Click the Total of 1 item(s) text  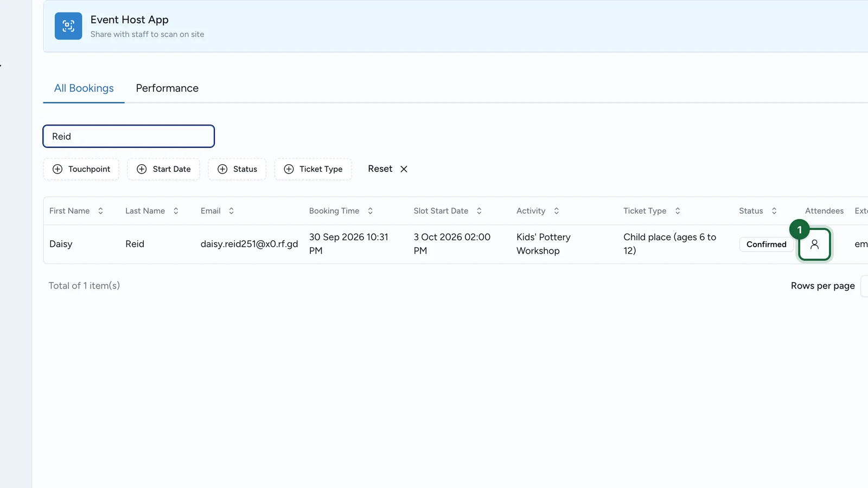pos(84,286)
